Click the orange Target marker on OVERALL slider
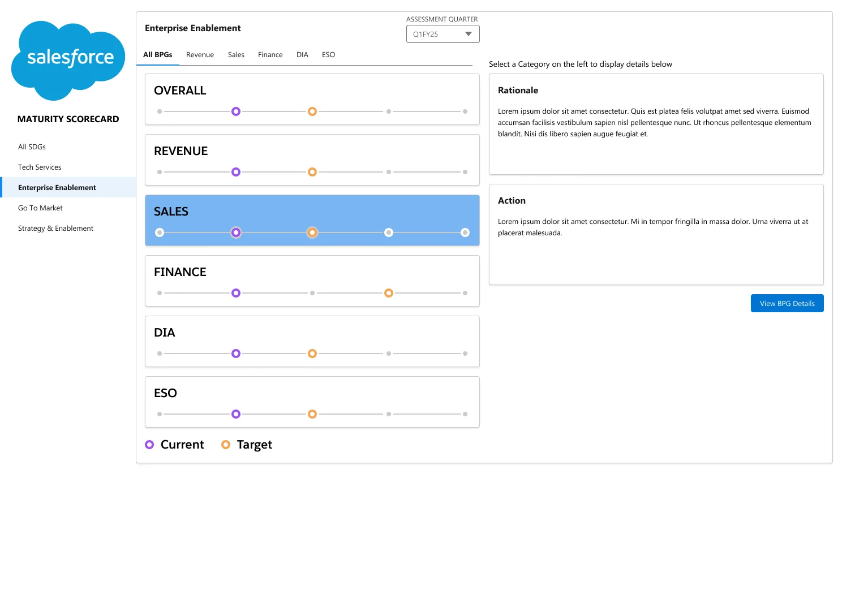 tap(312, 111)
